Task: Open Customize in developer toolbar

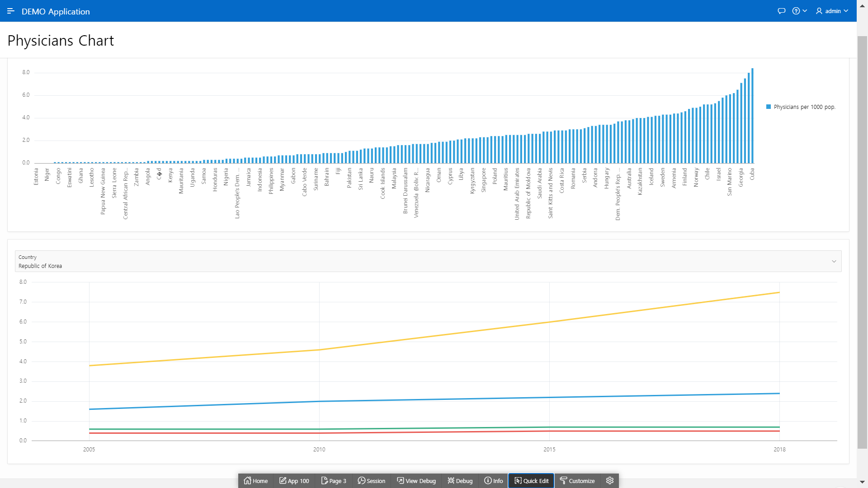Action: 577,481
